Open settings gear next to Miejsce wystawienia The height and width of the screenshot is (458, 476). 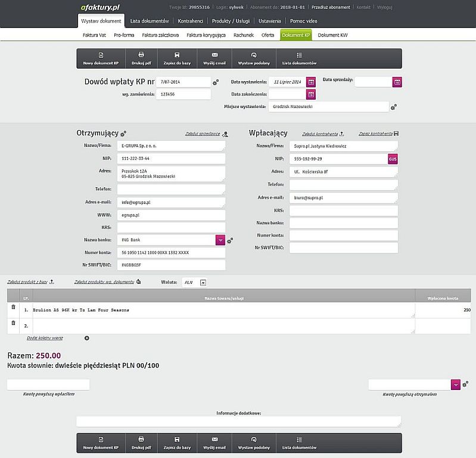coord(394,107)
